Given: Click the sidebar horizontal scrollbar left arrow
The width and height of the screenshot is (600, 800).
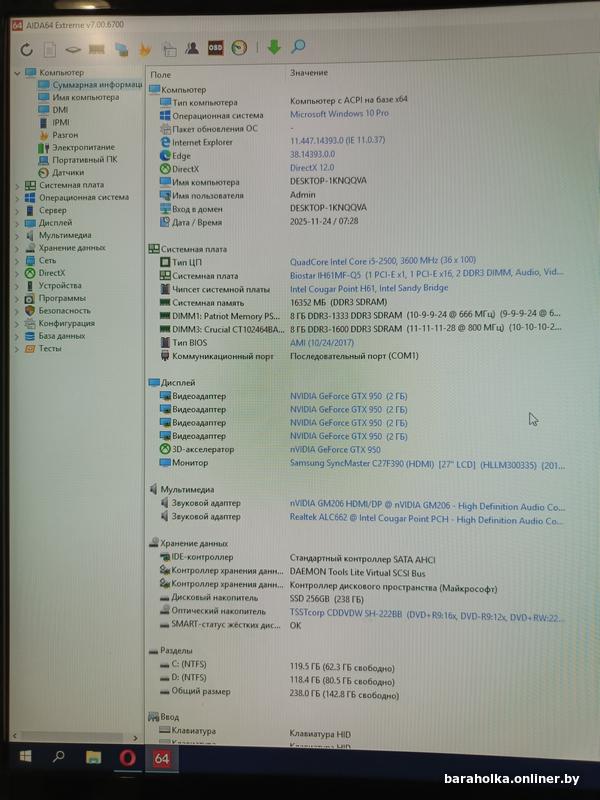Looking at the screenshot, I should tap(14, 736).
